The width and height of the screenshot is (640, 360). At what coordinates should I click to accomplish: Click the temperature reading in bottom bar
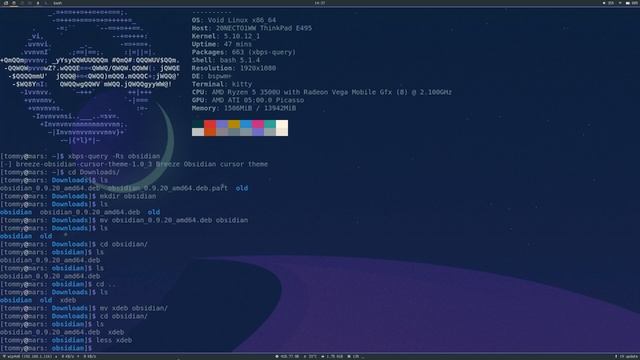point(311,357)
